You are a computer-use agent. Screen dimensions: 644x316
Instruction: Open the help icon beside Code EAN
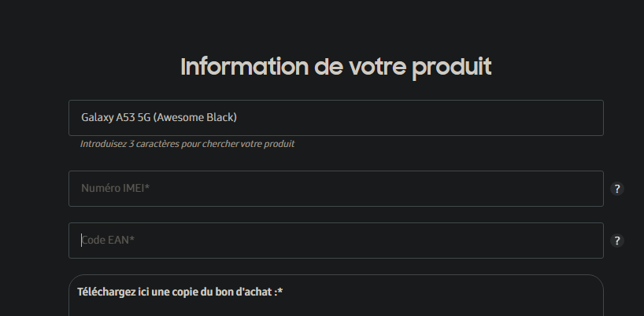coord(617,241)
